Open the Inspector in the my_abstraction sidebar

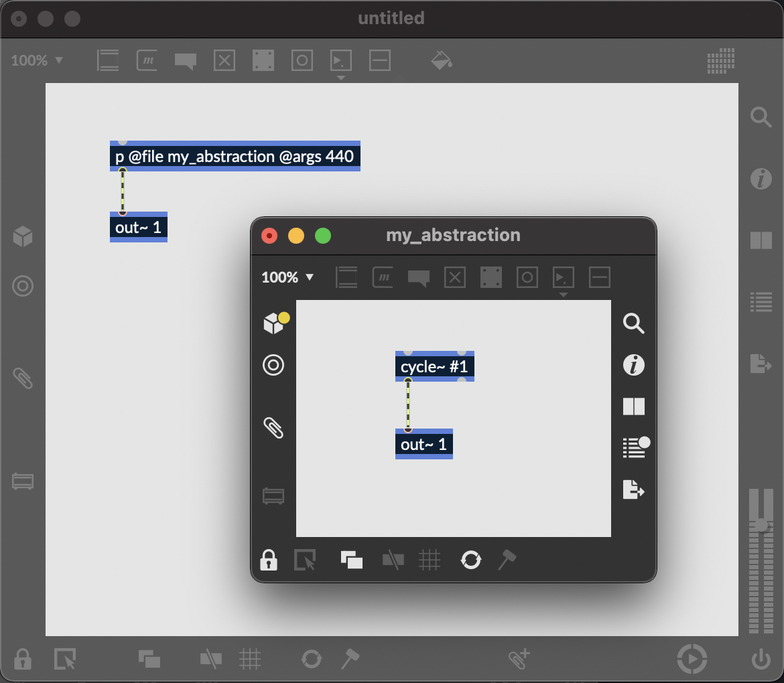[x=633, y=365]
